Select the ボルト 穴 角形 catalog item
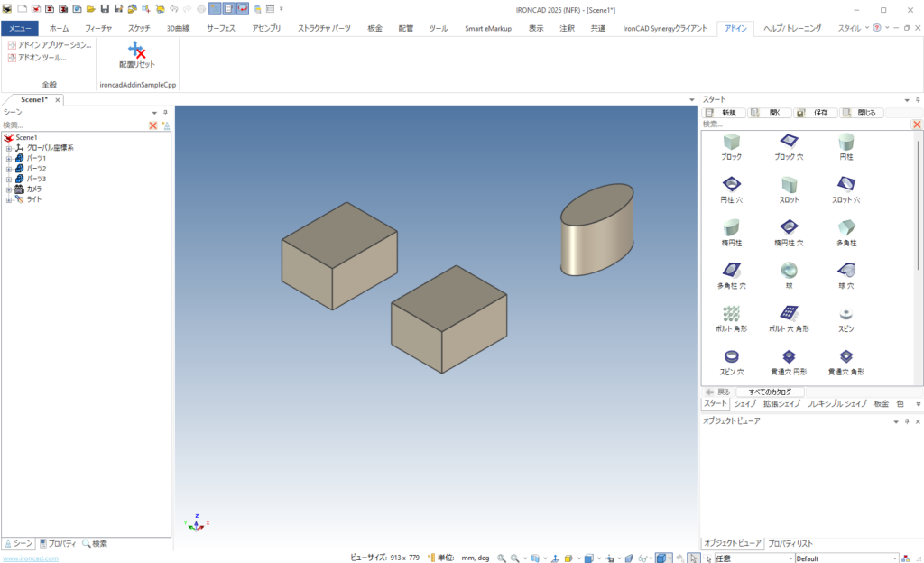The image size is (924, 563). (x=789, y=314)
